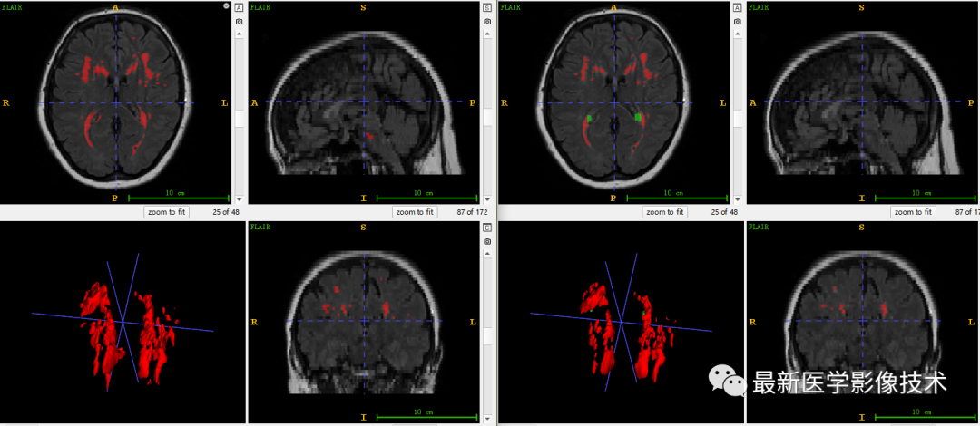Click the down arrow of the left window's sagittal slice scrollbar

click(487, 200)
